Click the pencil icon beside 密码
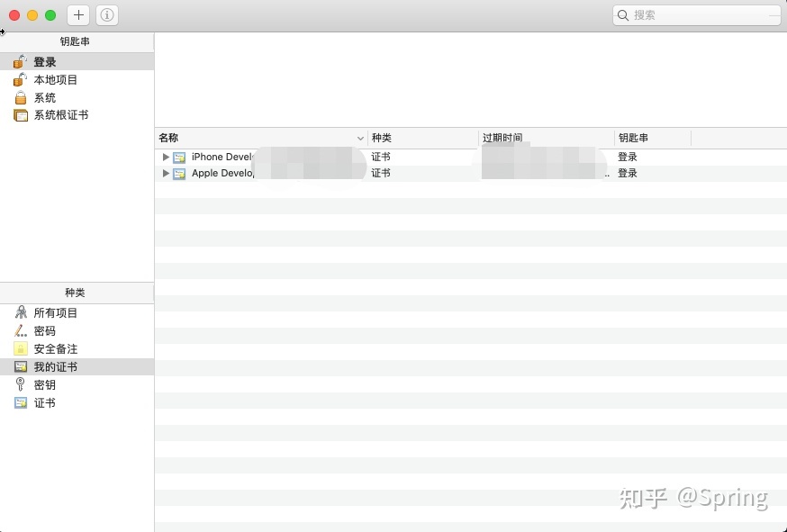The image size is (787, 532). tap(21, 330)
